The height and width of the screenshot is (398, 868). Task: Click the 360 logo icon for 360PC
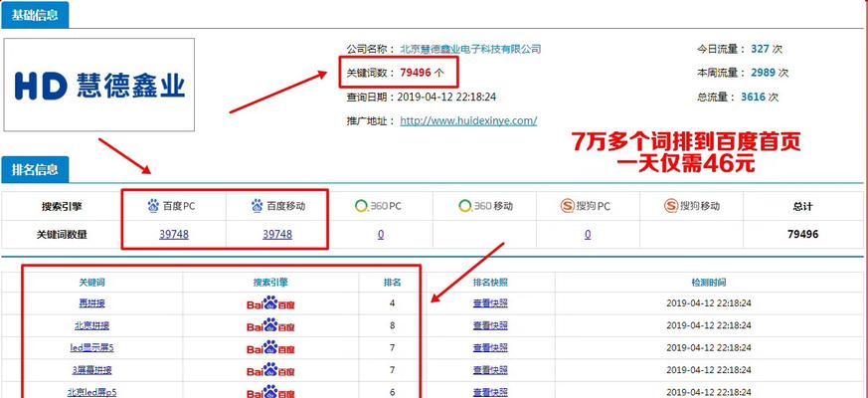pyautogui.click(x=361, y=206)
